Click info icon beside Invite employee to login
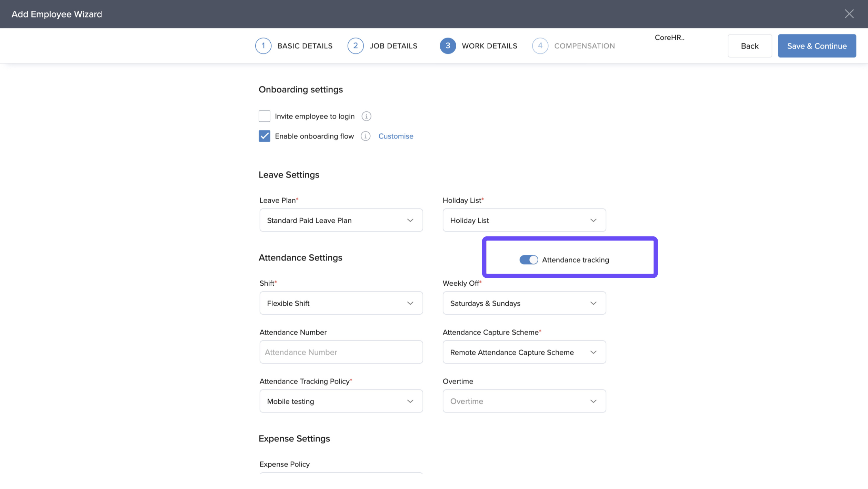This screenshot has height=489, width=868. 366,116
